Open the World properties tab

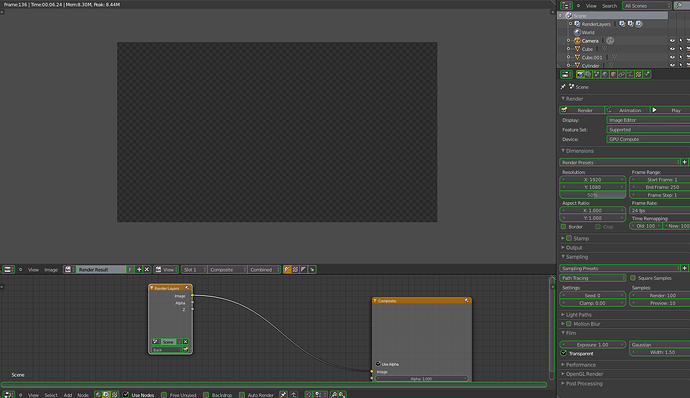click(x=605, y=74)
